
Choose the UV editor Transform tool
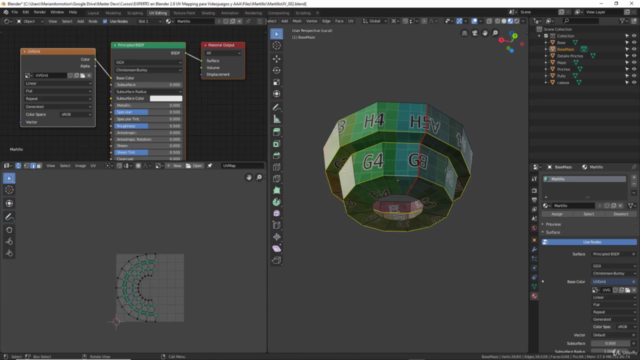click(9, 203)
